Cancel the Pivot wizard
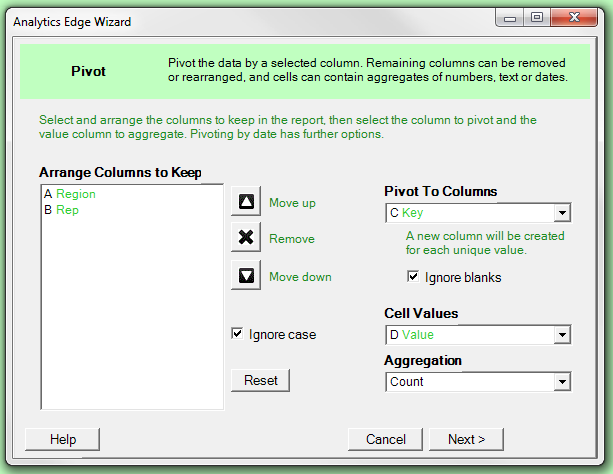613x474 pixels. pos(385,439)
